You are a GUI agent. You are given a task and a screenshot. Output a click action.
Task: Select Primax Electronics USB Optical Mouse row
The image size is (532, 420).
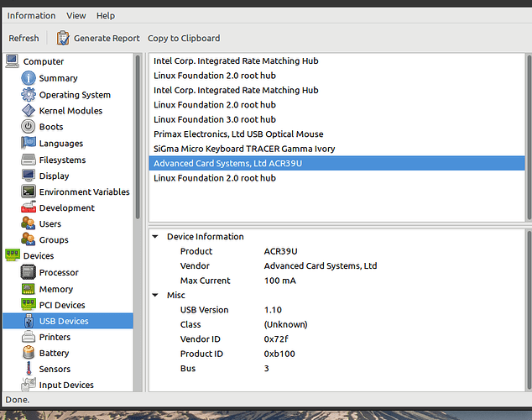pyautogui.click(x=238, y=134)
